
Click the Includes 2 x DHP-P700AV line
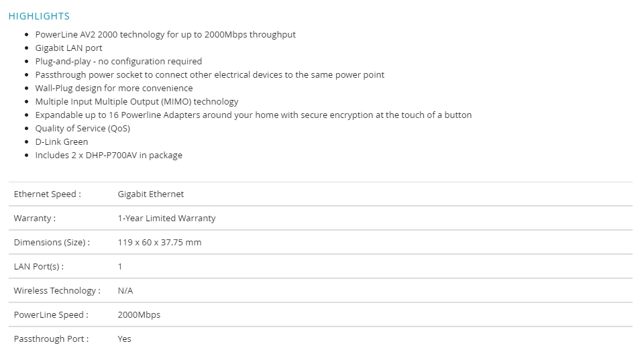pos(109,155)
